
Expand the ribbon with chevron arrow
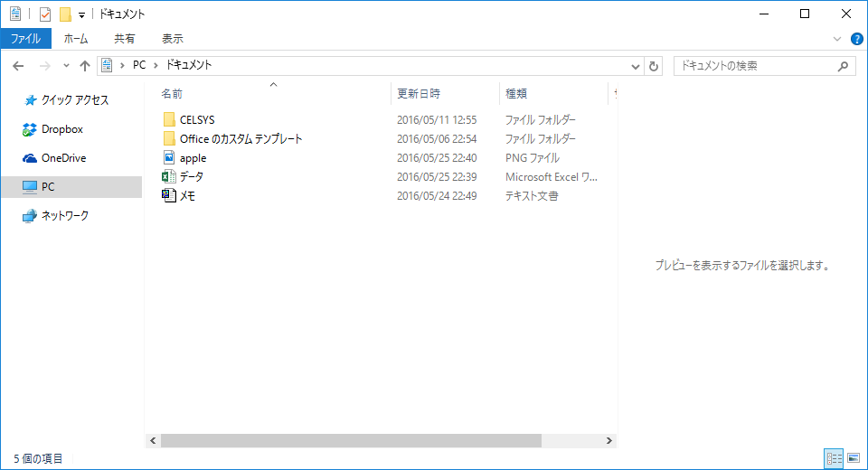pos(837,39)
